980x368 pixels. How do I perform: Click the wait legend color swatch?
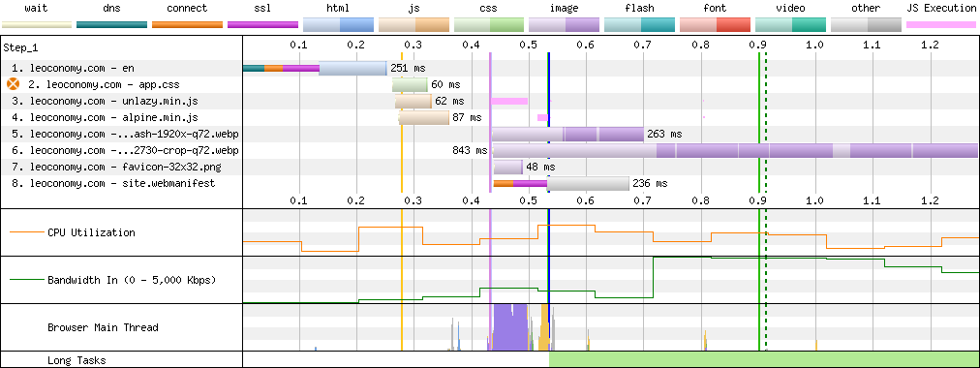[36, 25]
